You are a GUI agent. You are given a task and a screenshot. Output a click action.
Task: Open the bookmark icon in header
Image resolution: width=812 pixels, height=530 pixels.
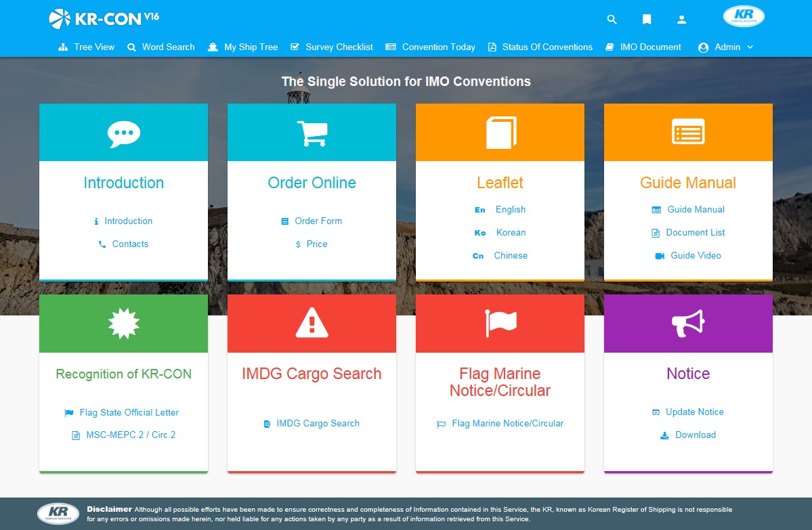[x=647, y=20]
